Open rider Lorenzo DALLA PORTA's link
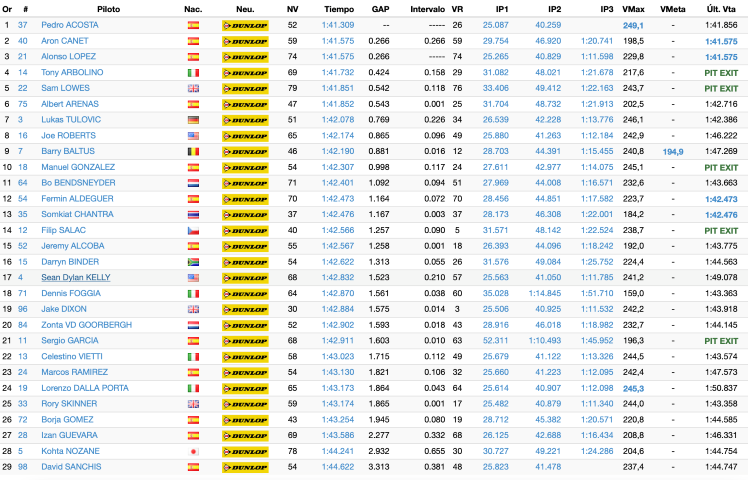 click(85, 388)
